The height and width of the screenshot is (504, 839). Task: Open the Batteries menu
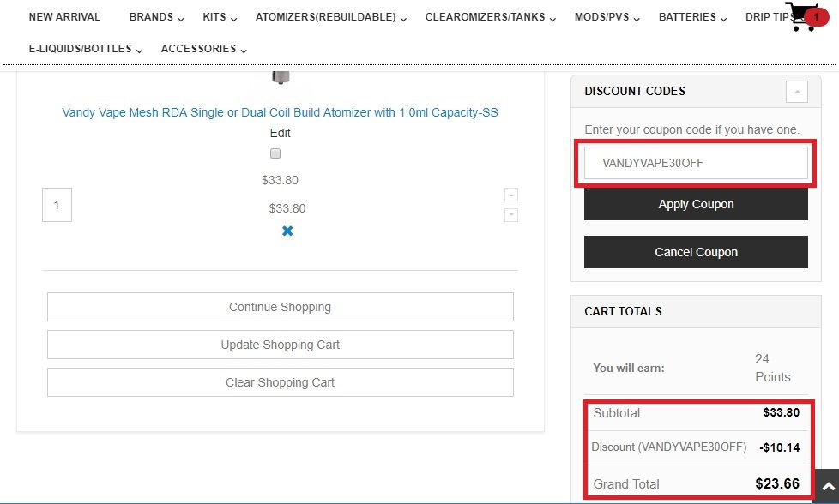[692, 17]
